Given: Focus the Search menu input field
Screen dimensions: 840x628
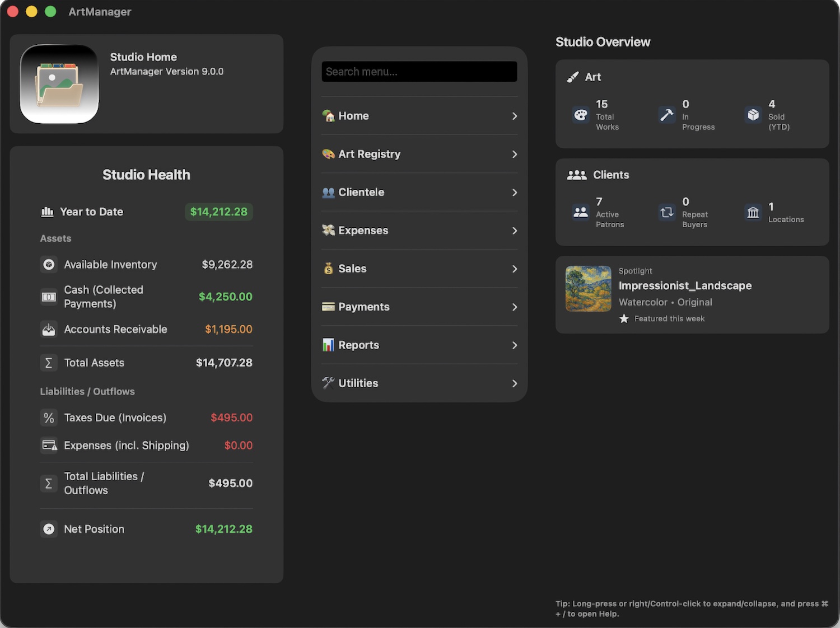Looking at the screenshot, I should coord(419,72).
